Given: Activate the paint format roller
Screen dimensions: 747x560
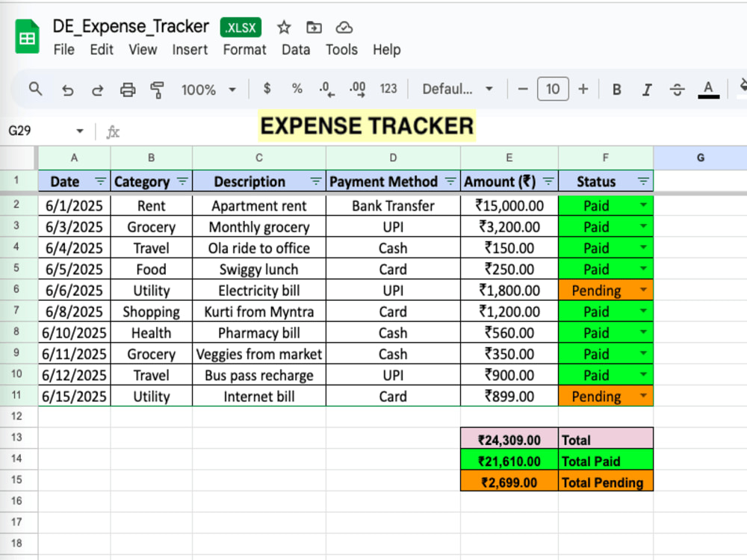Looking at the screenshot, I should tap(157, 90).
